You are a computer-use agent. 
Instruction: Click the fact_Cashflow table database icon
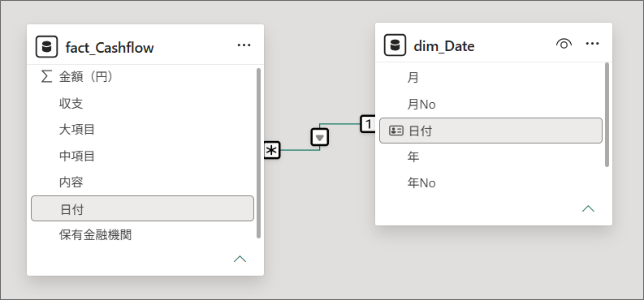[x=46, y=47]
